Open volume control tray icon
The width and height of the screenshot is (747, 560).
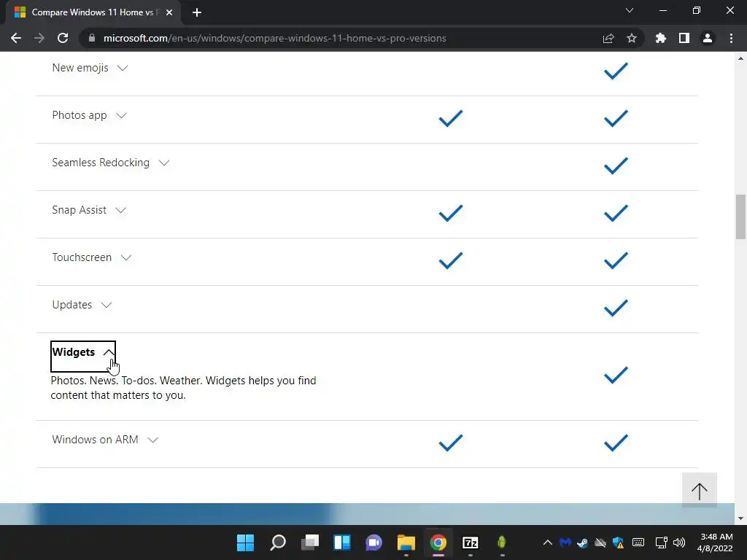click(x=679, y=542)
